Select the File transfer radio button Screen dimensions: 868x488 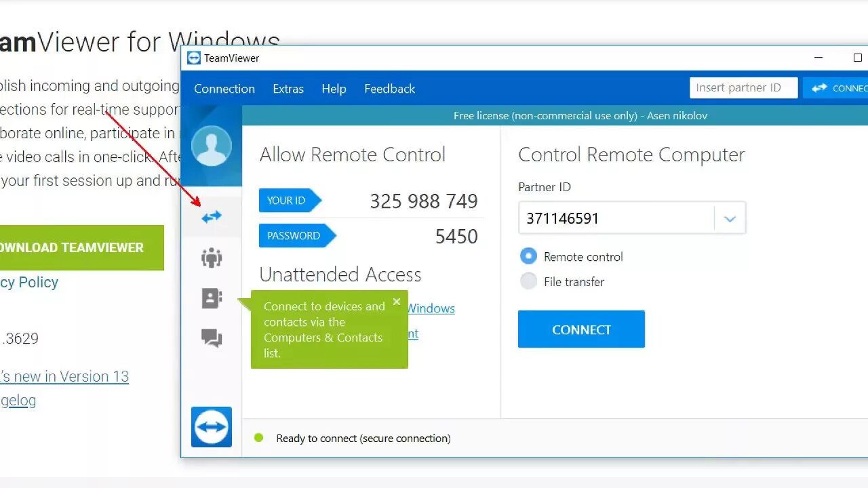click(528, 281)
